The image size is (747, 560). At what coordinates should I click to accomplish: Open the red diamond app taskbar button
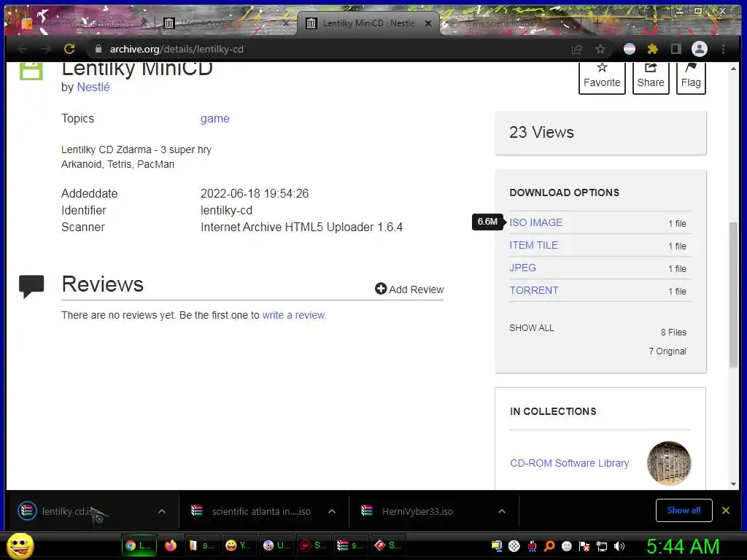[x=387, y=545]
